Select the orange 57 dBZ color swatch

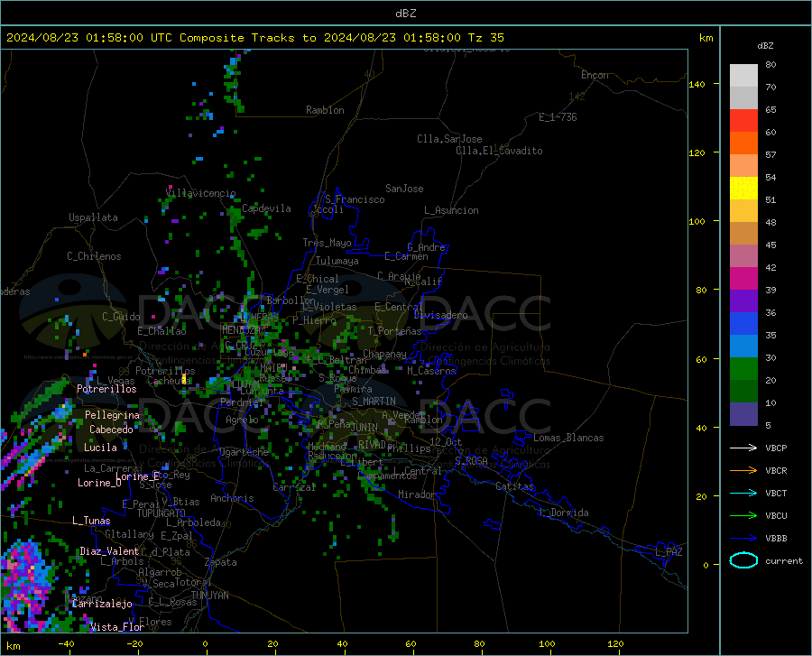743,143
